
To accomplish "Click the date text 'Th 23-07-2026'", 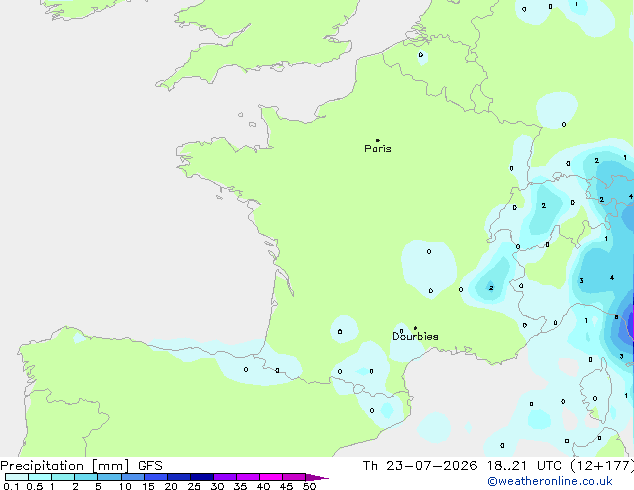I will pyautogui.click(x=420, y=466).
